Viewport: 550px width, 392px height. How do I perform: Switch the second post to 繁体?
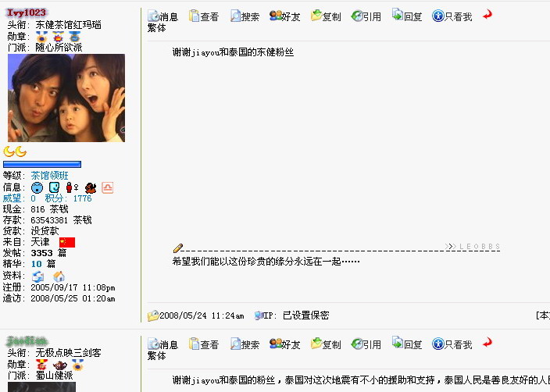click(156, 356)
